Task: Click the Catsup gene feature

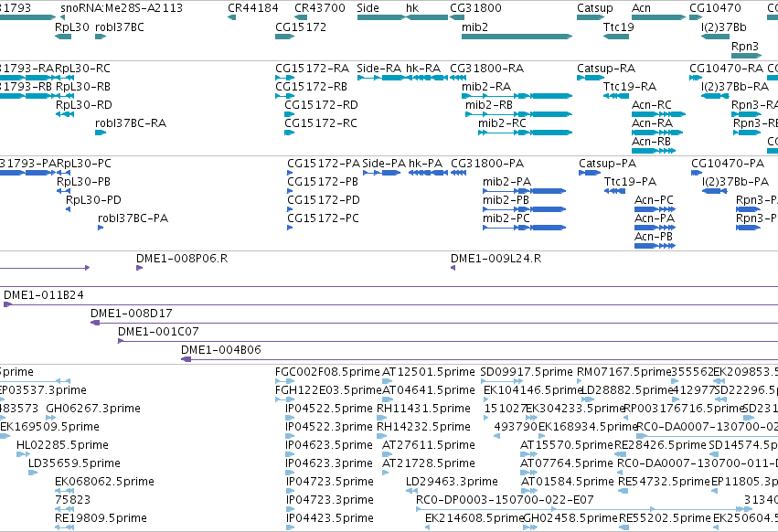Action: (590, 17)
